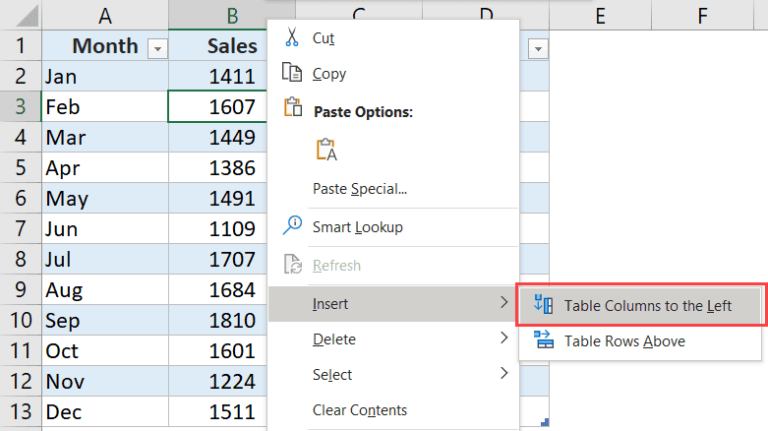Click the Paste Options clipboard icon
This screenshot has height=431, width=768.
(292, 109)
